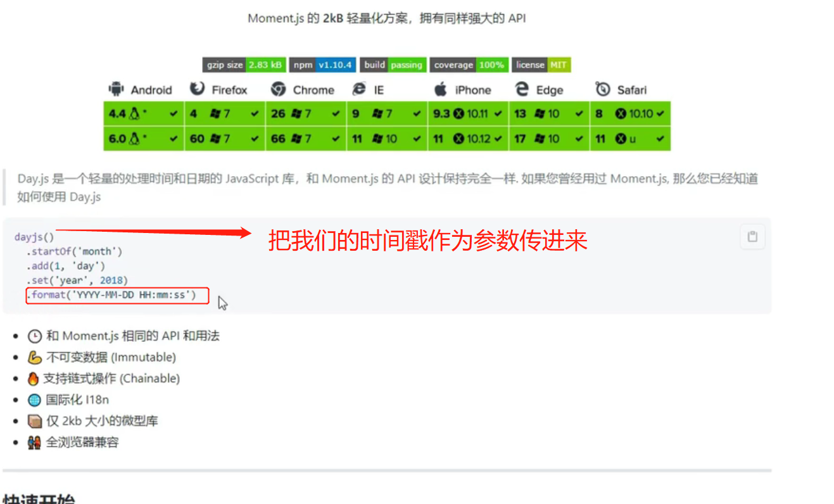Click the flexed arm emoji before Immutable
The width and height of the screenshot is (834, 504).
pyautogui.click(x=34, y=358)
